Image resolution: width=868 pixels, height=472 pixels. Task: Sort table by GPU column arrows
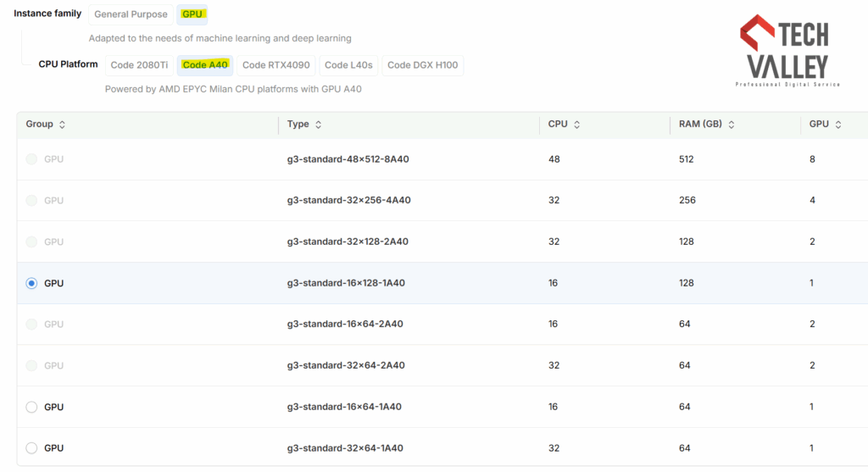[x=838, y=125]
